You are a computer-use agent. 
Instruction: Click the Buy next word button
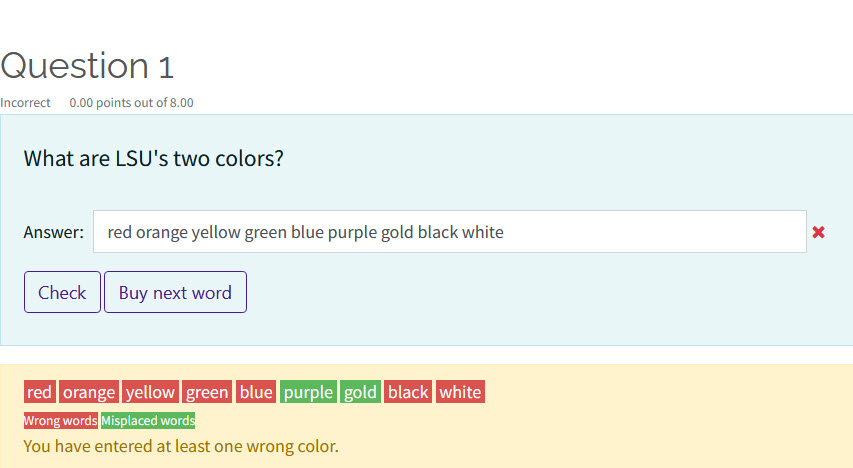point(175,292)
